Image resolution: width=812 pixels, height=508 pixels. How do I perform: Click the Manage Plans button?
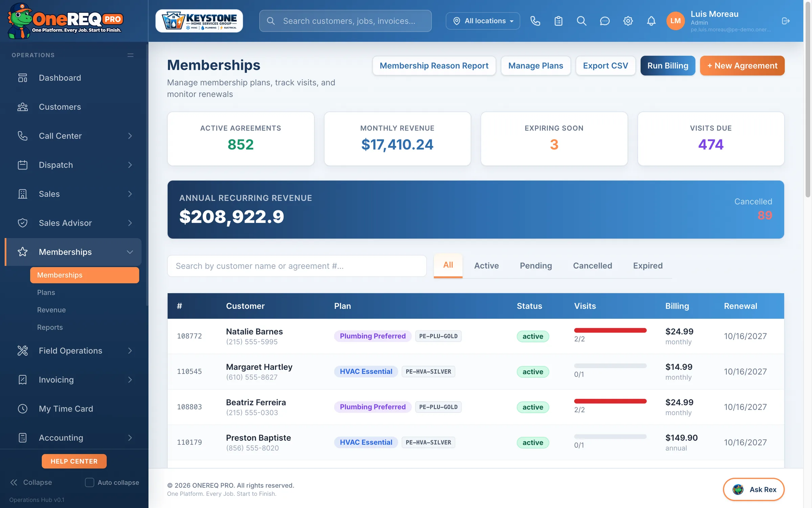pos(536,66)
